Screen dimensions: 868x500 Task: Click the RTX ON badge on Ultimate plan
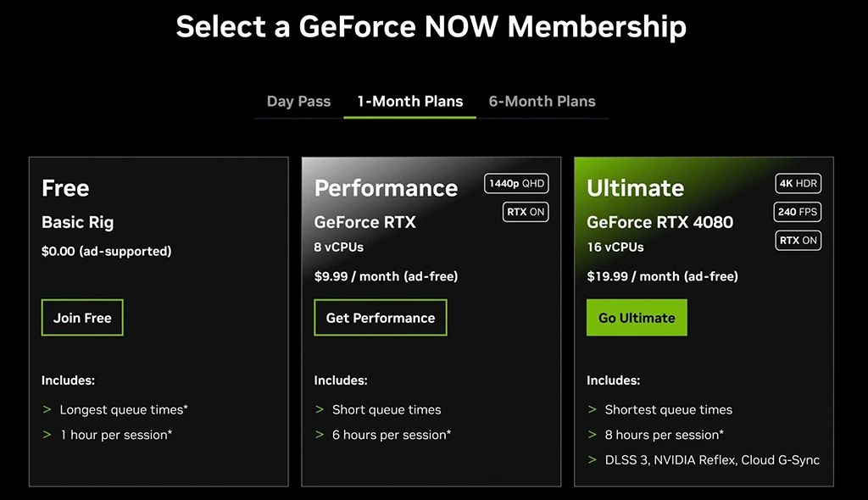click(797, 240)
